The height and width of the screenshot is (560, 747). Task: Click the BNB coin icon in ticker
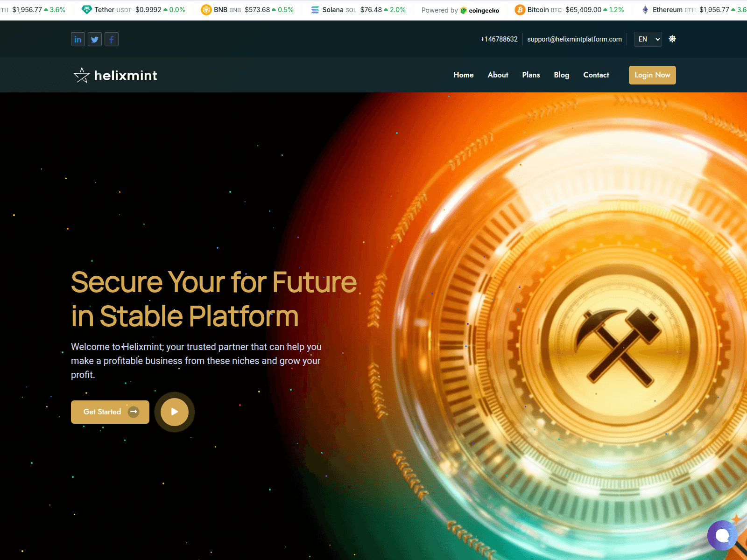pyautogui.click(x=206, y=10)
